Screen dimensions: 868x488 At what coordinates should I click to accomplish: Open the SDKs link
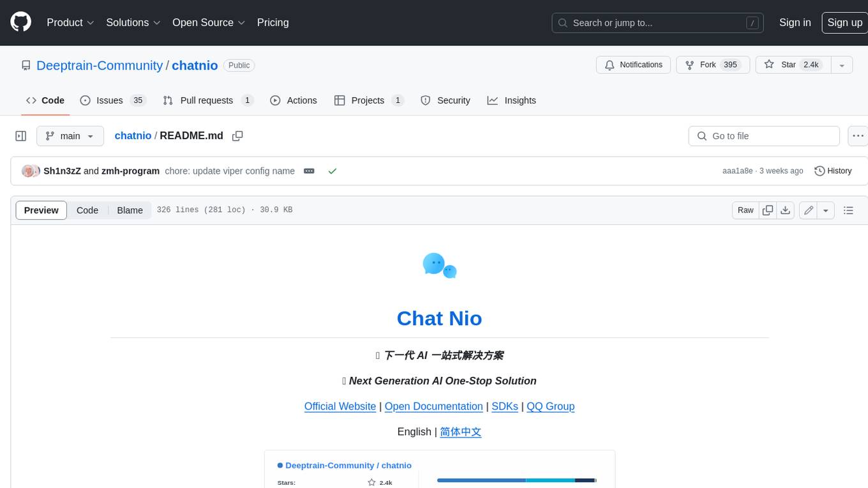click(x=505, y=406)
